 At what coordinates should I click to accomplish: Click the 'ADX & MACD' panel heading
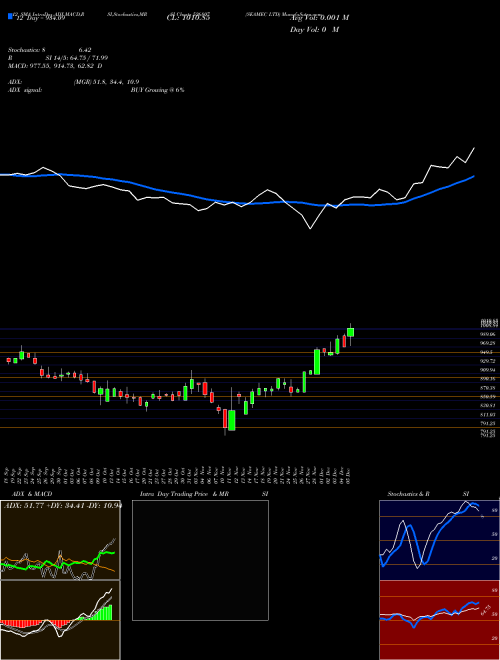[x=32, y=494]
